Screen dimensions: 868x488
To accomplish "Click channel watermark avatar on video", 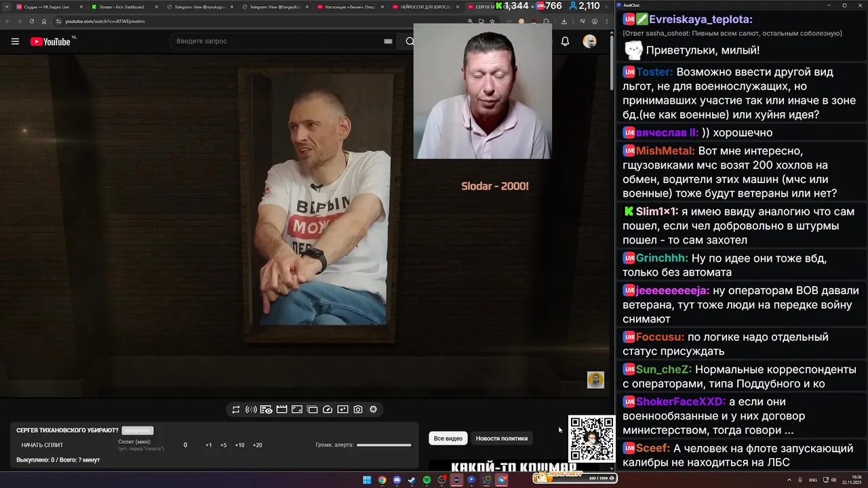I will tap(595, 380).
